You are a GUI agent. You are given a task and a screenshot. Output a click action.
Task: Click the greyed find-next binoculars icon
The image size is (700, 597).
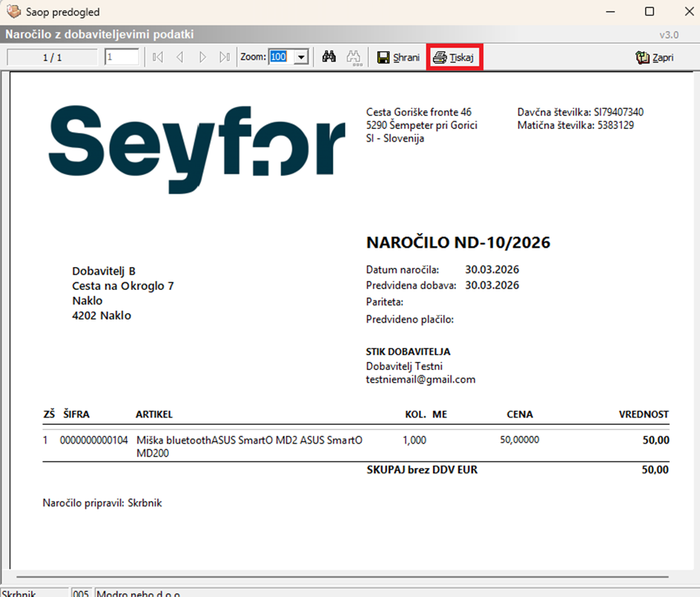(x=354, y=58)
